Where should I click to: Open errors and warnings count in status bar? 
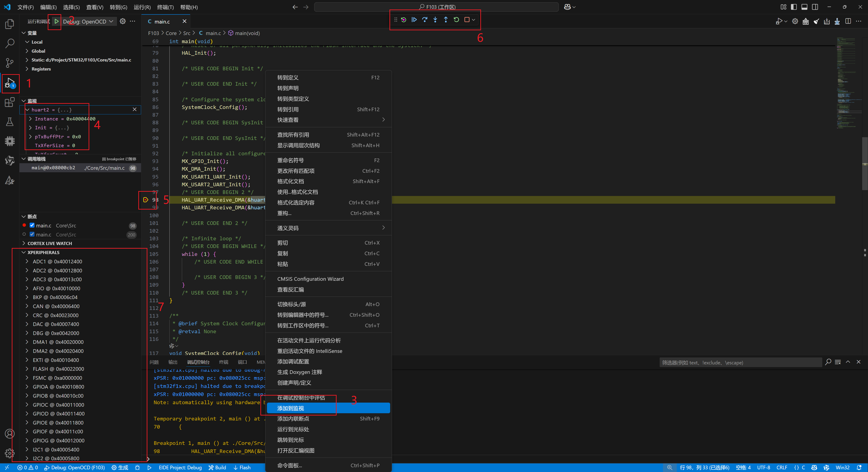(x=28, y=468)
